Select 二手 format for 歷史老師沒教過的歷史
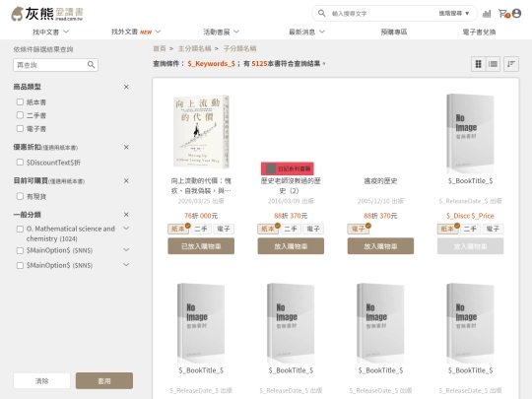 (291, 229)
